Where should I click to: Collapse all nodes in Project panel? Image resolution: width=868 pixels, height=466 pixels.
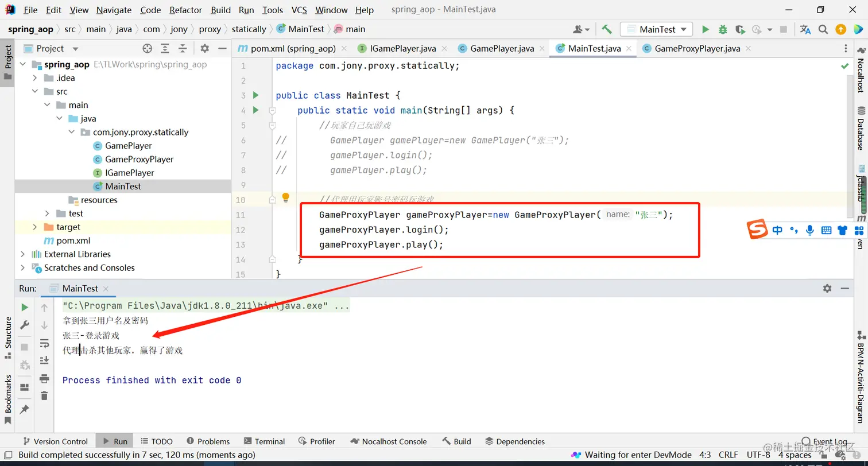pyautogui.click(x=183, y=49)
